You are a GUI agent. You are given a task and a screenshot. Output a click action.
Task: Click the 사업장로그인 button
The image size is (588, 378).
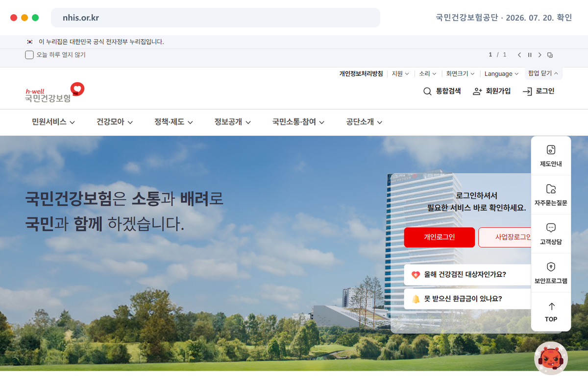click(505, 237)
